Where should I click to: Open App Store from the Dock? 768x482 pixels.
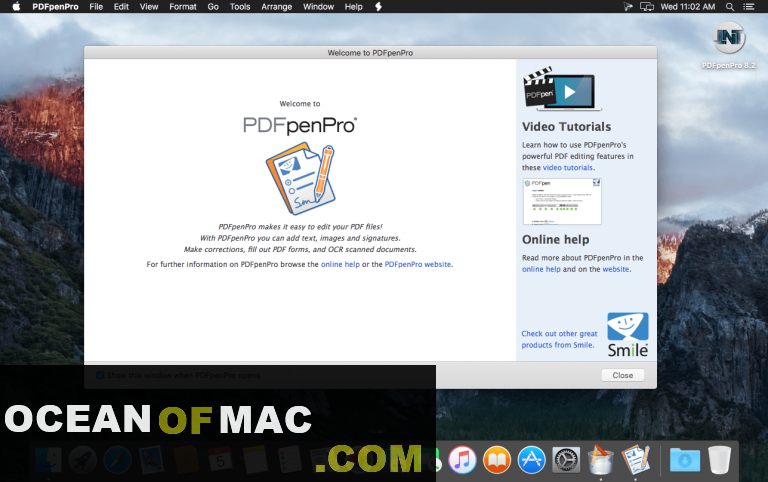(531, 460)
